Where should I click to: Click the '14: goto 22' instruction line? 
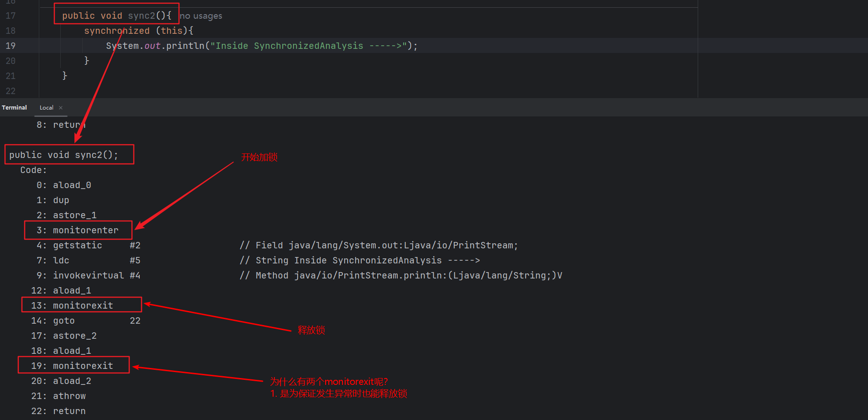(x=85, y=321)
